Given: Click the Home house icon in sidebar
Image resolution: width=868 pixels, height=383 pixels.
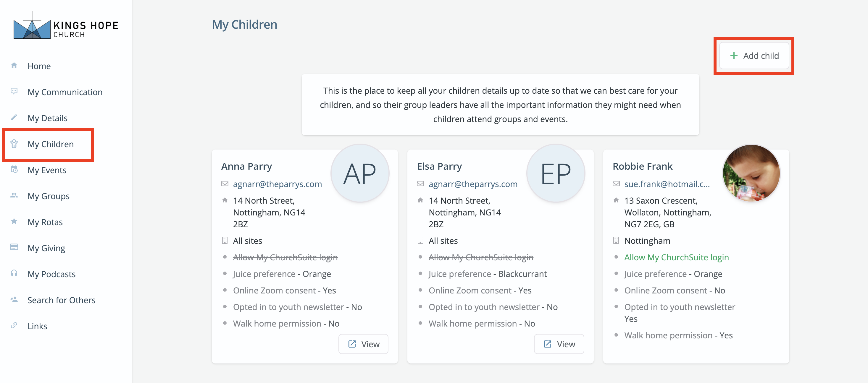Looking at the screenshot, I should pyautogui.click(x=14, y=65).
